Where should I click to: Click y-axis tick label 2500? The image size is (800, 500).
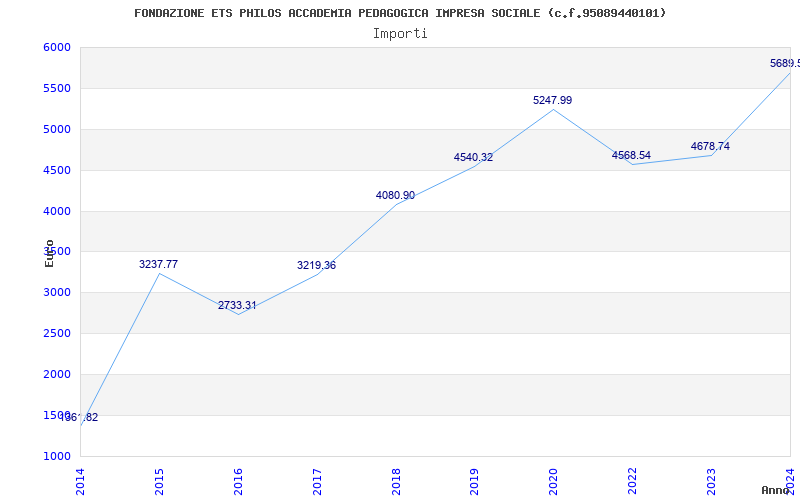click(57, 333)
